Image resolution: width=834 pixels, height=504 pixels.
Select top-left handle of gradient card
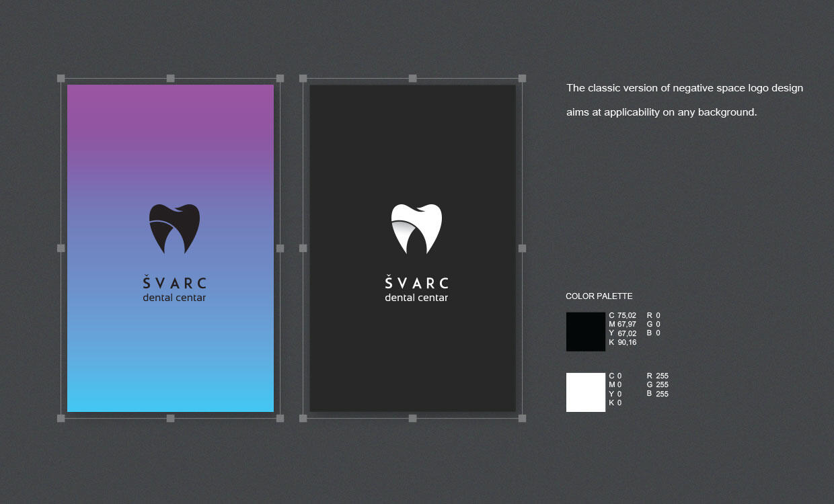[x=61, y=79]
